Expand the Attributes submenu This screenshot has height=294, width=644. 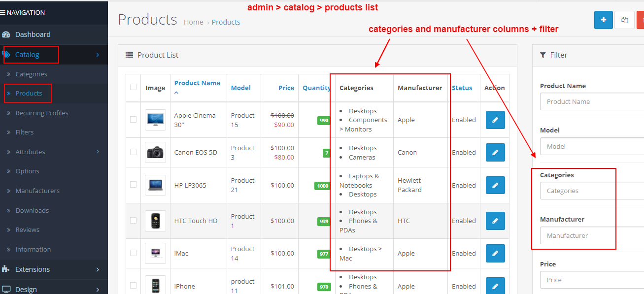(x=31, y=152)
